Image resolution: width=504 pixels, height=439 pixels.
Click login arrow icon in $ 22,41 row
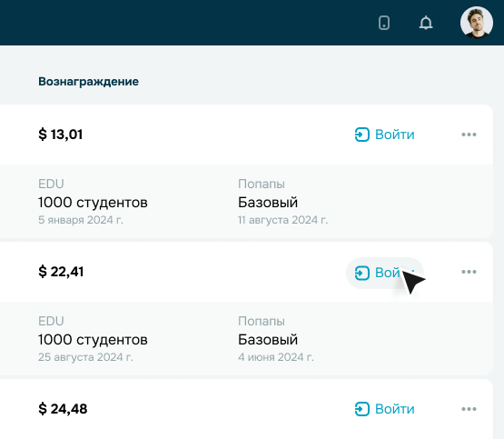362,273
